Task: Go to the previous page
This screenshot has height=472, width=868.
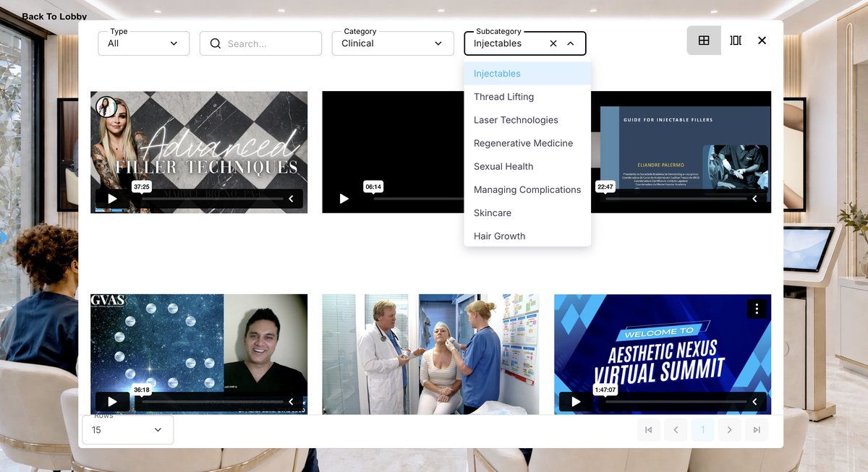Action: [x=676, y=430]
